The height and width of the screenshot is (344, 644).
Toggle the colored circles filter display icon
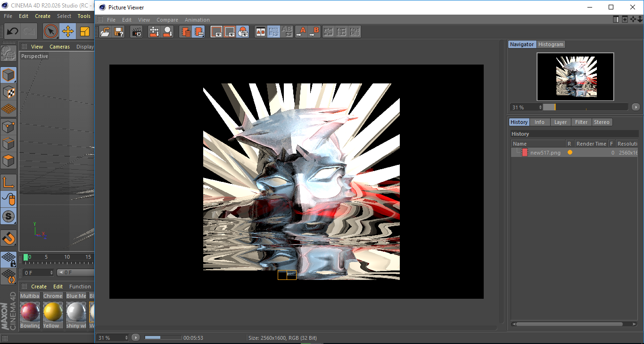(243, 32)
